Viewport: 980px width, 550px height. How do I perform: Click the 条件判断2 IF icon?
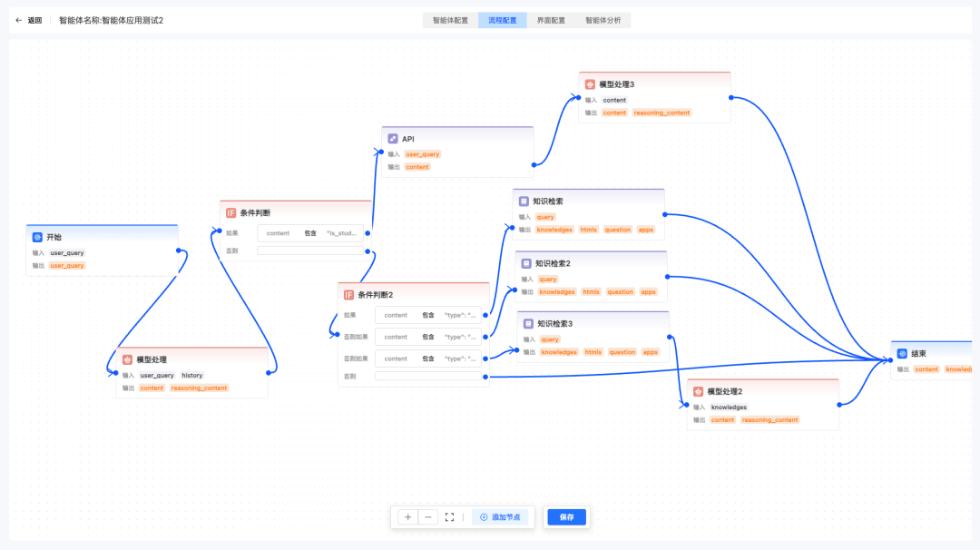(x=348, y=295)
